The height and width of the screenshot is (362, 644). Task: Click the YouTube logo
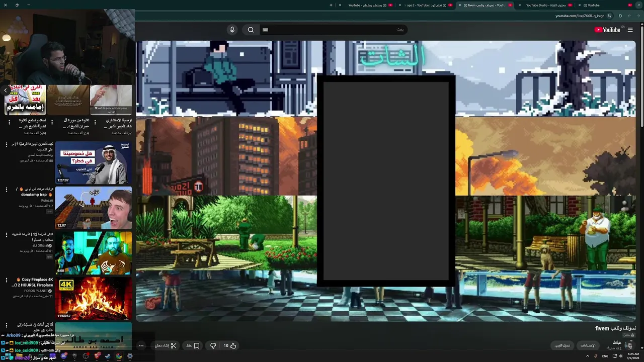[608, 30]
